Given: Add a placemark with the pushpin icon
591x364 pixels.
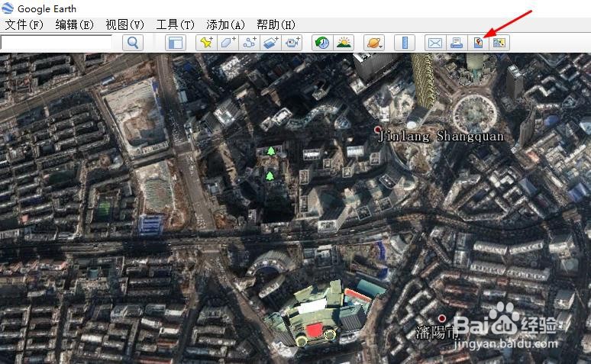Looking at the screenshot, I should point(207,43).
